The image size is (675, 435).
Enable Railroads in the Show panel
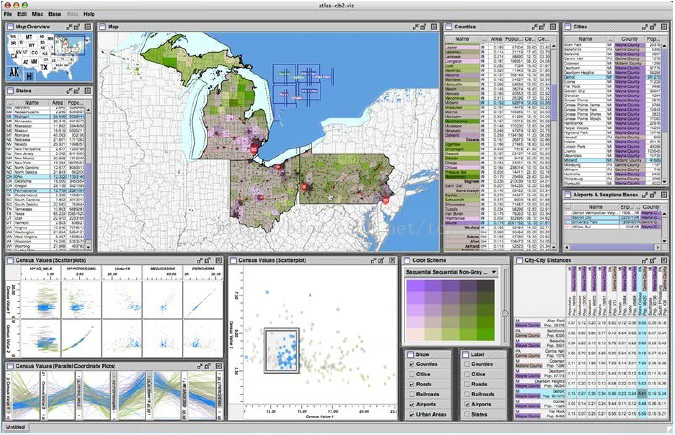412,394
